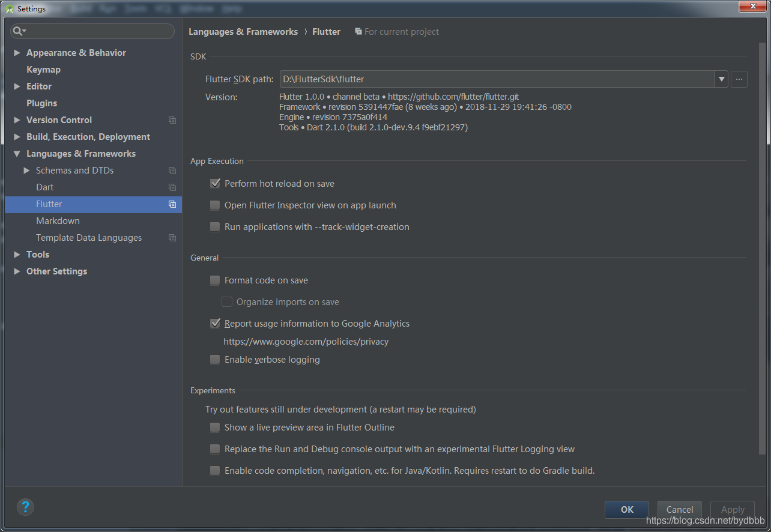
Task: Open Keymap settings
Action: tap(43, 70)
